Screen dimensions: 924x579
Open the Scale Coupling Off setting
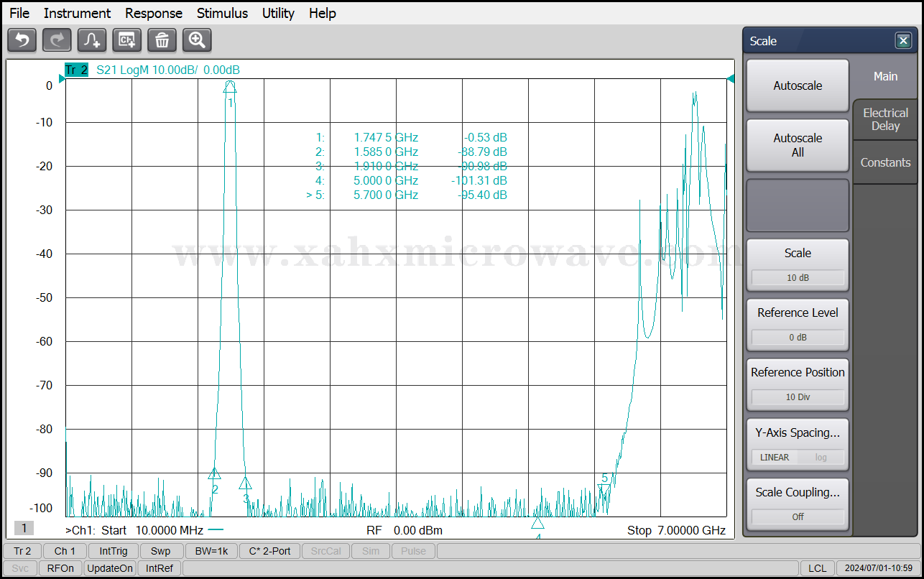click(x=798, y=517)
